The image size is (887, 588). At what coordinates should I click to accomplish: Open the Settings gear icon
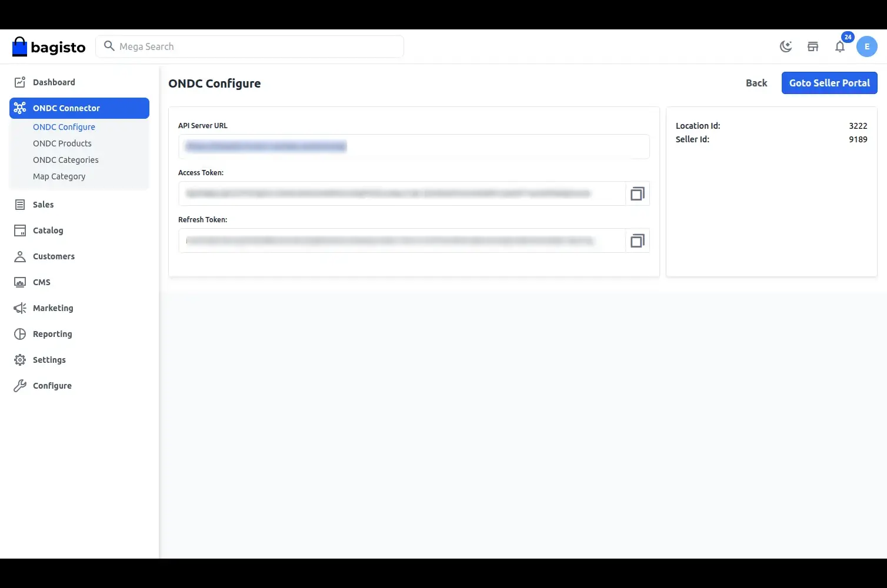pyautogui.click(x=19, y=359)
